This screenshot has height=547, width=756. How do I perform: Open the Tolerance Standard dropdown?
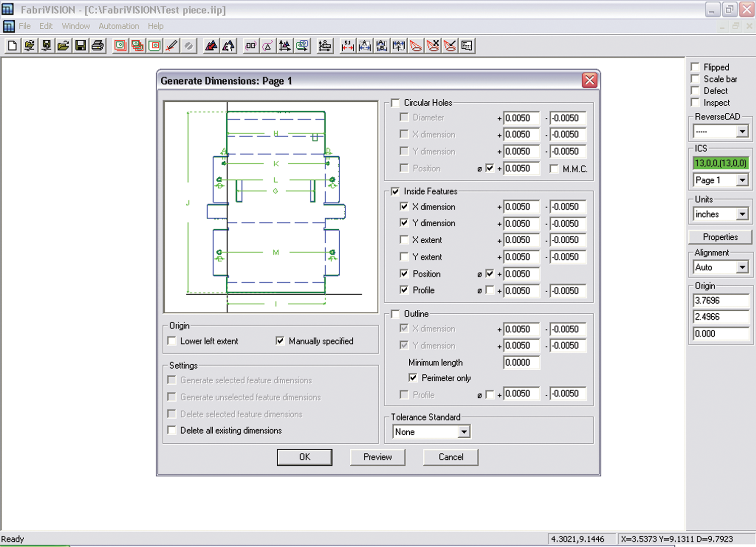(x=464, y=432)
